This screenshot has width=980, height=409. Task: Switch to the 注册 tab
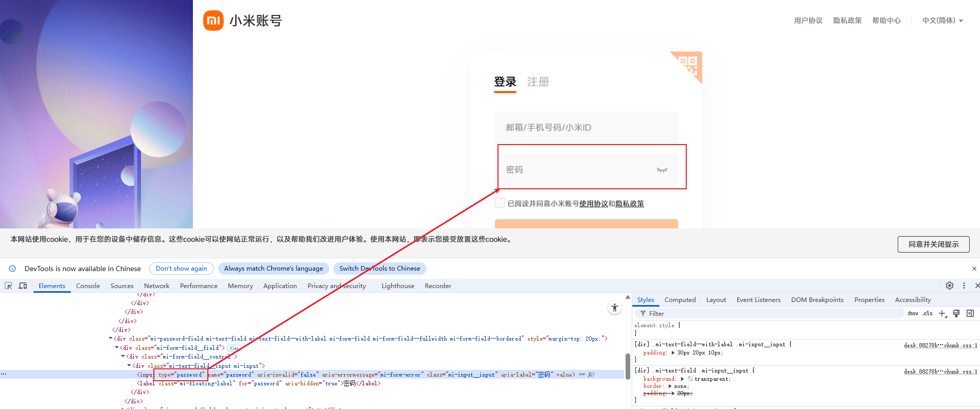538,82
